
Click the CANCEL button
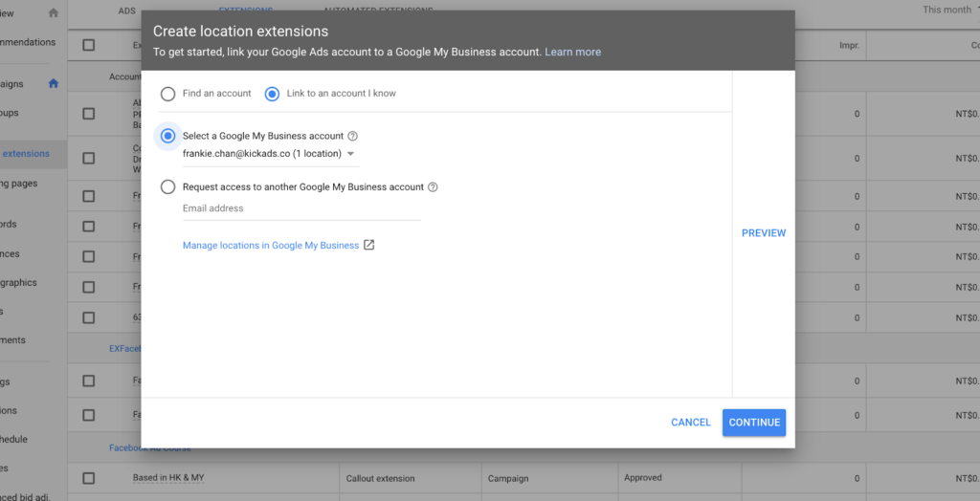click(691, 423)
